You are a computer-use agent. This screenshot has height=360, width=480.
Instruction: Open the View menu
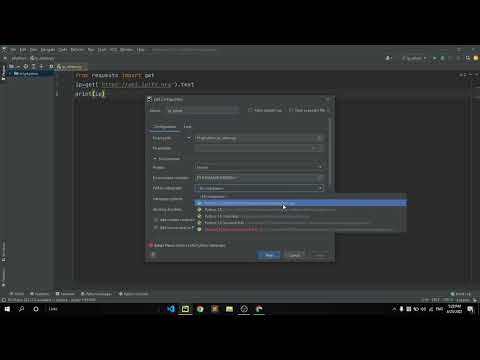click(33, 50)
